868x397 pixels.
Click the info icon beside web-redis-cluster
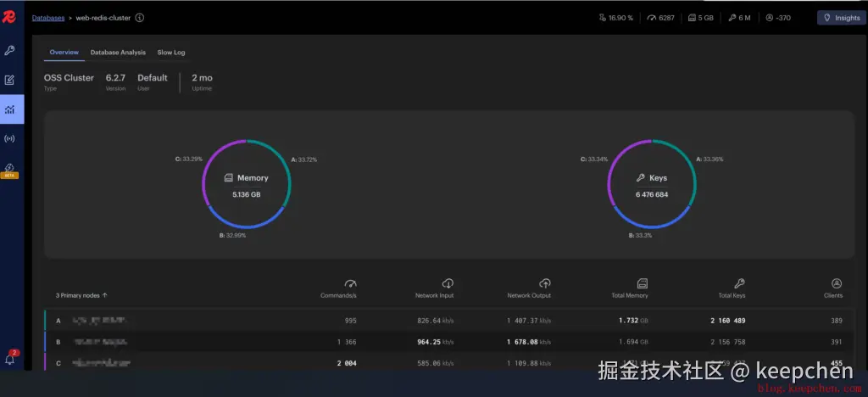click(140, 18)
